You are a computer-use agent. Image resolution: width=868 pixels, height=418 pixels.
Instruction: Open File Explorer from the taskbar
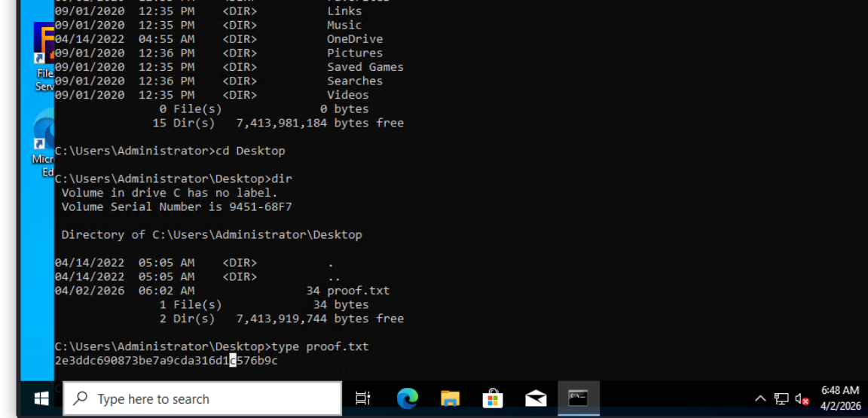click(450, 398)
